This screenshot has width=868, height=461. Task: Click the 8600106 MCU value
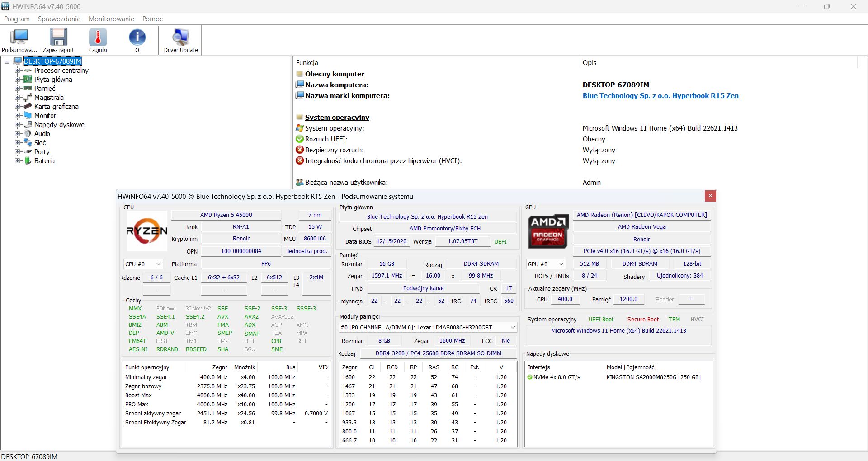(315, 239)
